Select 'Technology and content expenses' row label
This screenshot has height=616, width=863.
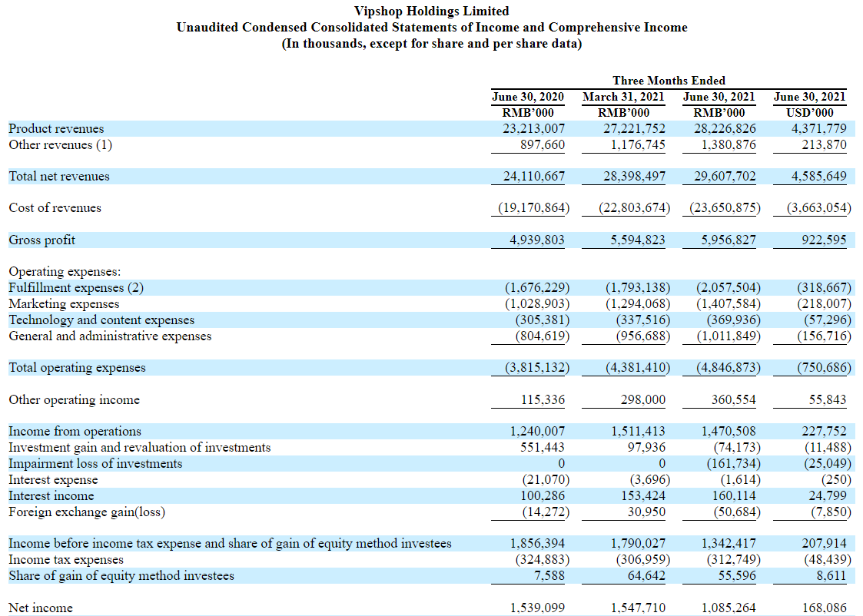[x=101, y=320]
